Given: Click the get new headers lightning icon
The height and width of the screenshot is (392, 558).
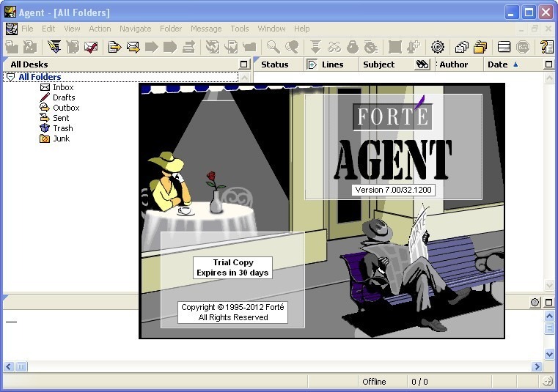Looking at the screenshot, I should pos(54,47).
